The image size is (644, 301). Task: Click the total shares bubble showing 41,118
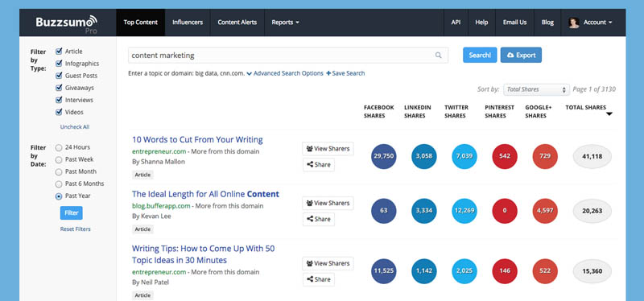(x=592, y=156)
